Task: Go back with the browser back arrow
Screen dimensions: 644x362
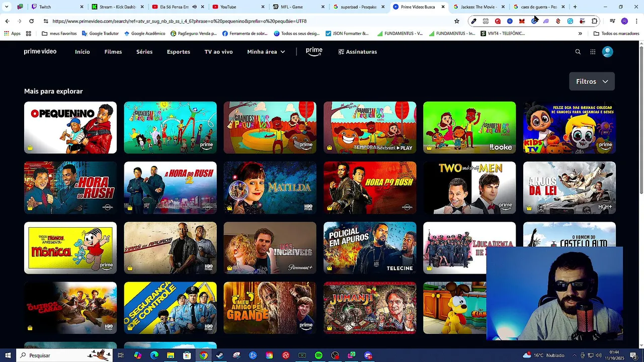Action: (7, 21)
